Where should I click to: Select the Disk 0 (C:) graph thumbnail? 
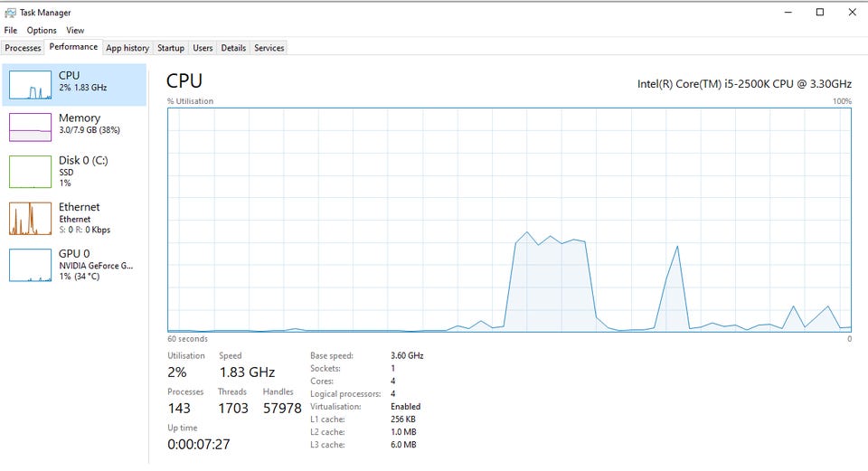tap(30, 172)
